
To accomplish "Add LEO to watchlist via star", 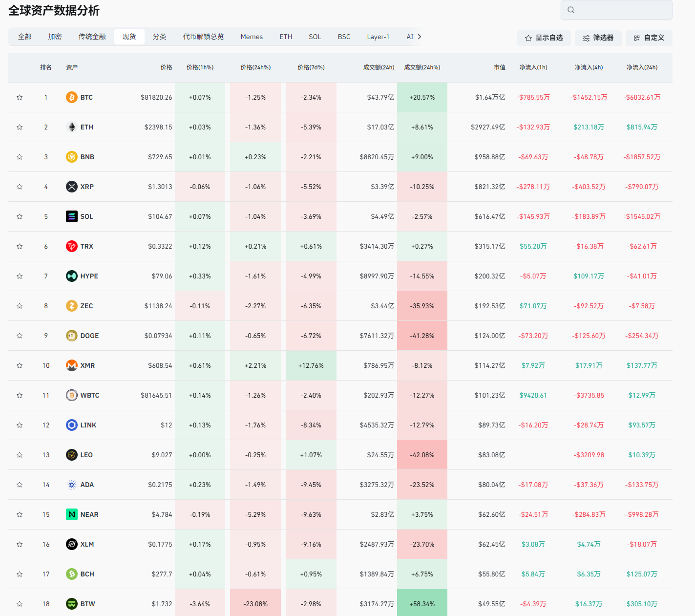I will pyautogui.click(x=20, y=455).
